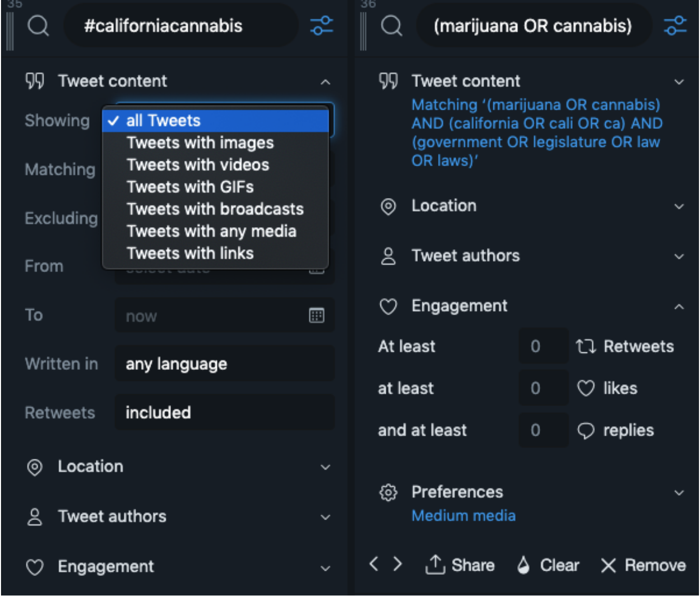Expand the Location section in the left column

(x=325, y=467)
